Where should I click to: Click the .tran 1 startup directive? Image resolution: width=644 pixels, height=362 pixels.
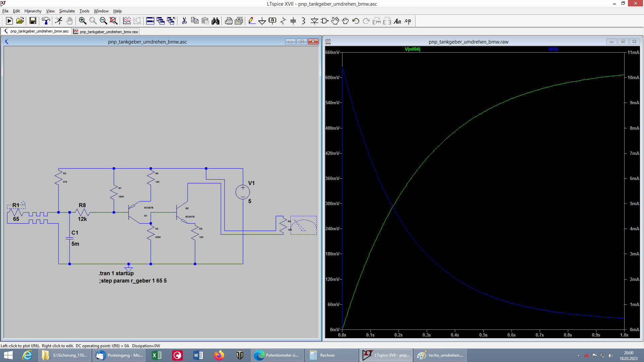[116, 273]
